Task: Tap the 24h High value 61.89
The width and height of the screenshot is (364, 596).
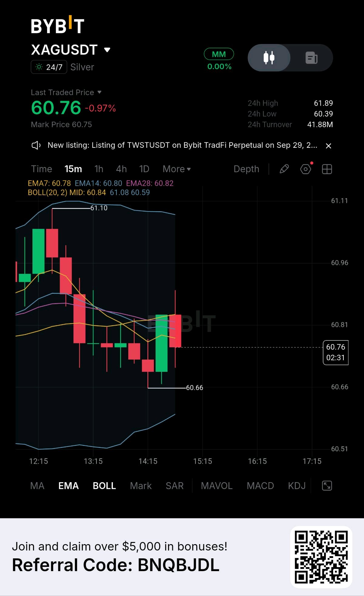Action: point(323,103)
